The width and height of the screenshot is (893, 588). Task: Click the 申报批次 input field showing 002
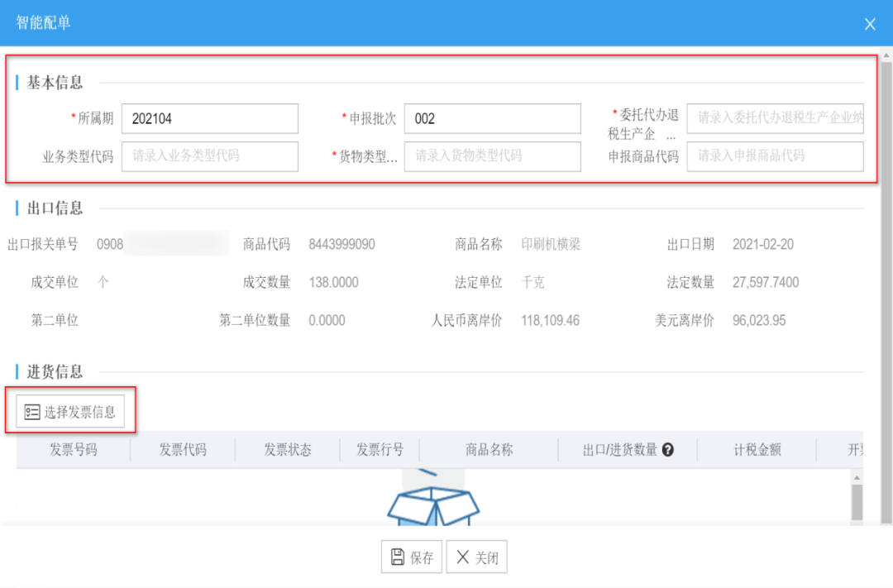[x=492, y=118]
